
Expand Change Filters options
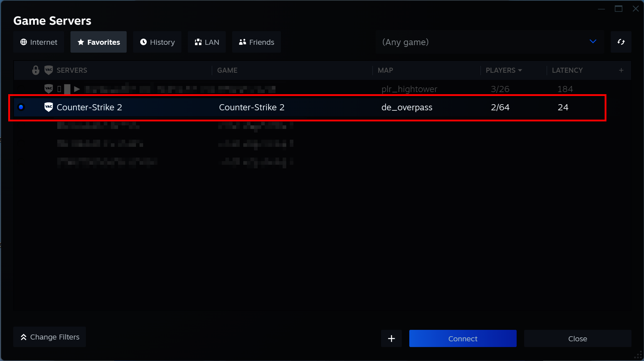click(x=49, y=337)
